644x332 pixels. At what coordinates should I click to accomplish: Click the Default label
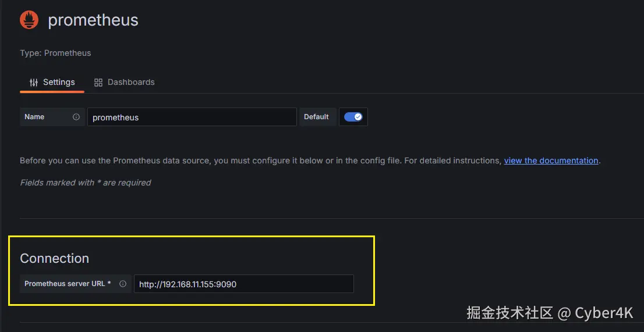coord(316,117)
